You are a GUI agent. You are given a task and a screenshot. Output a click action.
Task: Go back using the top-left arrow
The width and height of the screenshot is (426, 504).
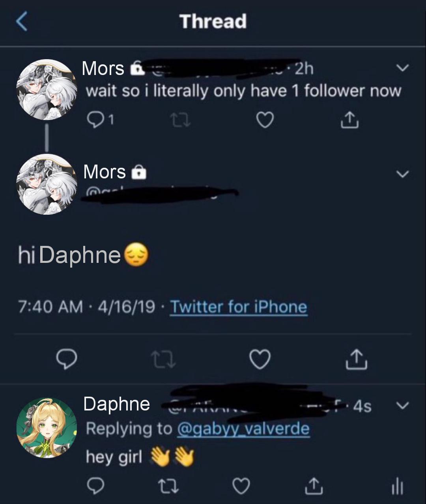(x=22, y=21)
